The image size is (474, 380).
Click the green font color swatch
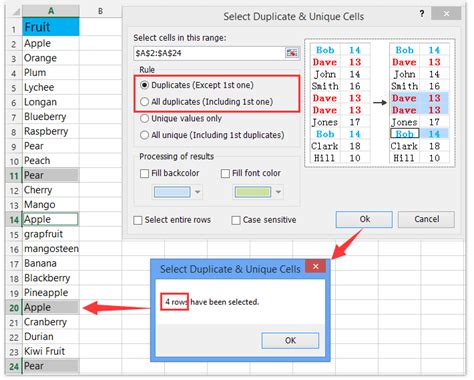[253, 192]
